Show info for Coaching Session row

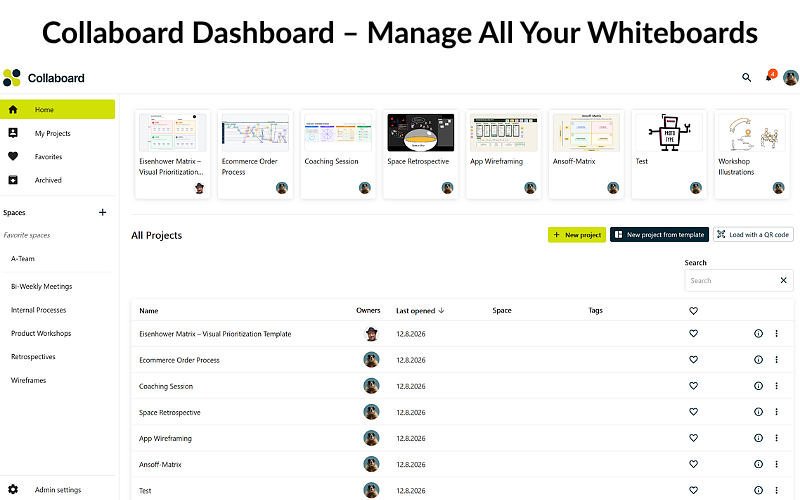[x=759, y=386]
